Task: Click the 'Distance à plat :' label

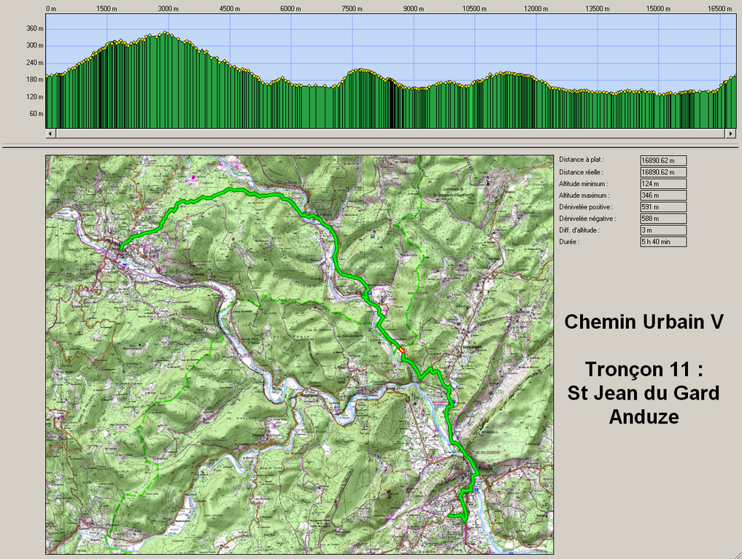Action: coord(581,160)
